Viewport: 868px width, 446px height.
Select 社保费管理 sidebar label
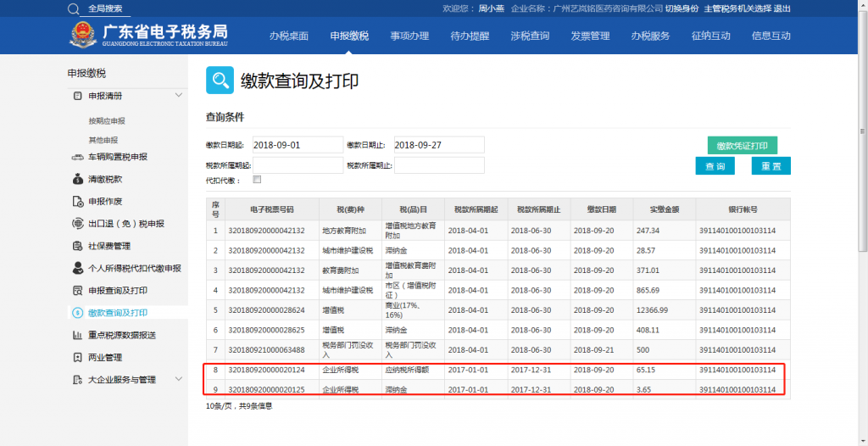[109, 246]
